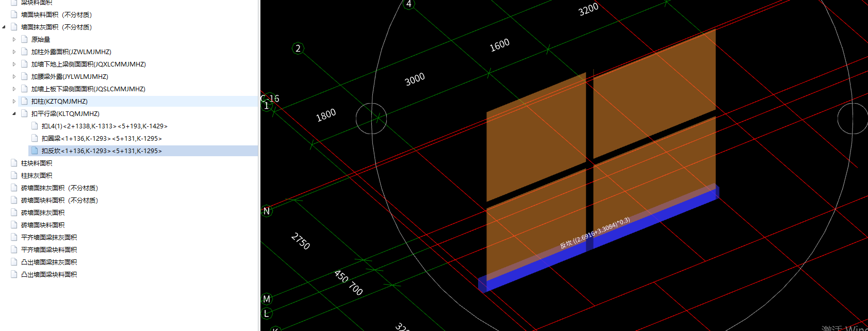Select 柱抹灰面积 row

tap(37, 176)
